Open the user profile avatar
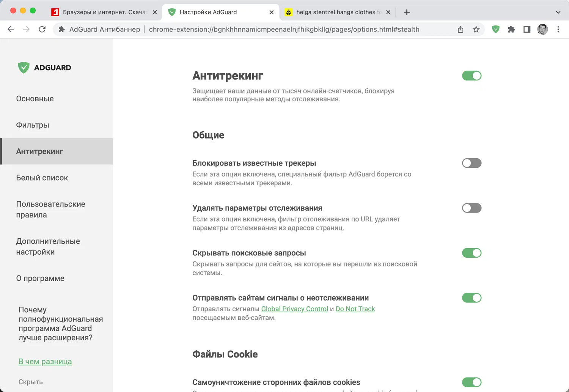 [x=542, y=29]
